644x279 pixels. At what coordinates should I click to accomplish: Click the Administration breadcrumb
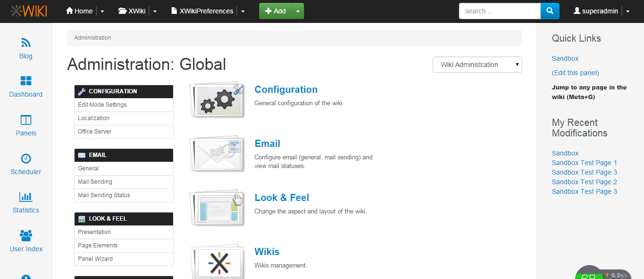(x=93, y=38)
